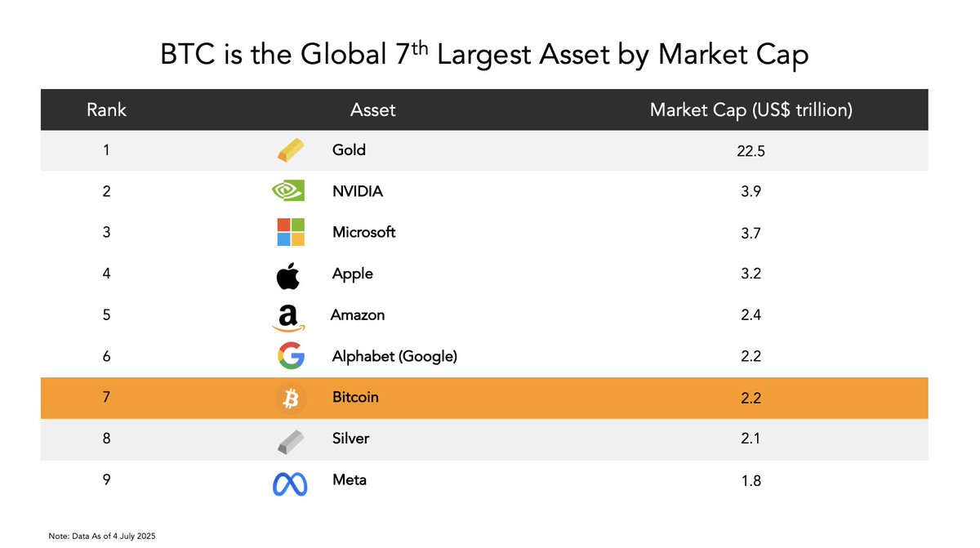Screen dimensions: 980x548
Task: Select NVIDIA's 3.9 market cap value
Action: pos(751,192)
